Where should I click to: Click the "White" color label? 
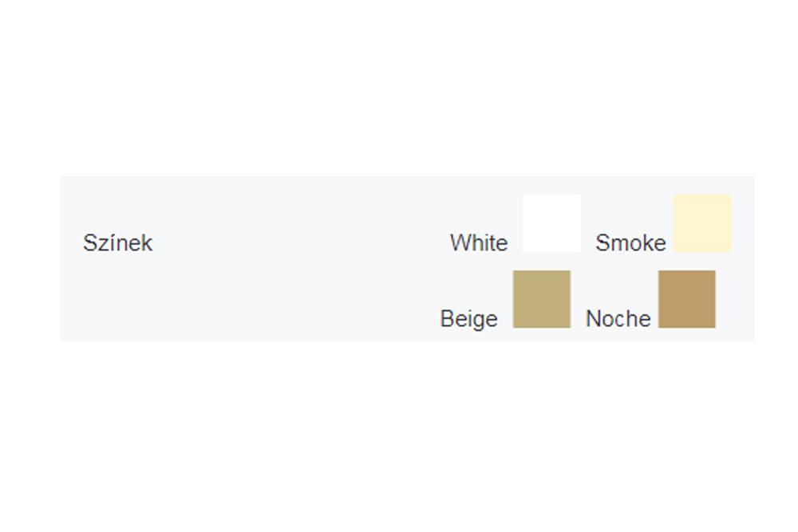[x=479, y=243]
